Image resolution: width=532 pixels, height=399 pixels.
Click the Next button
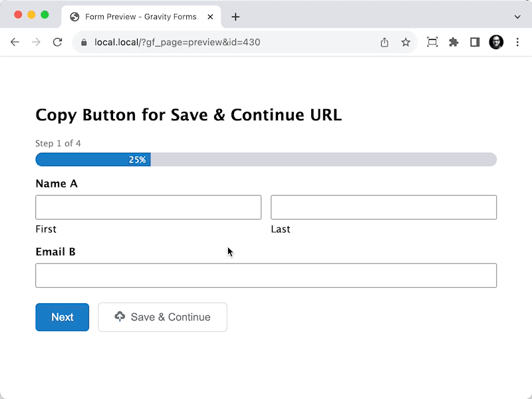click(63, 317)
